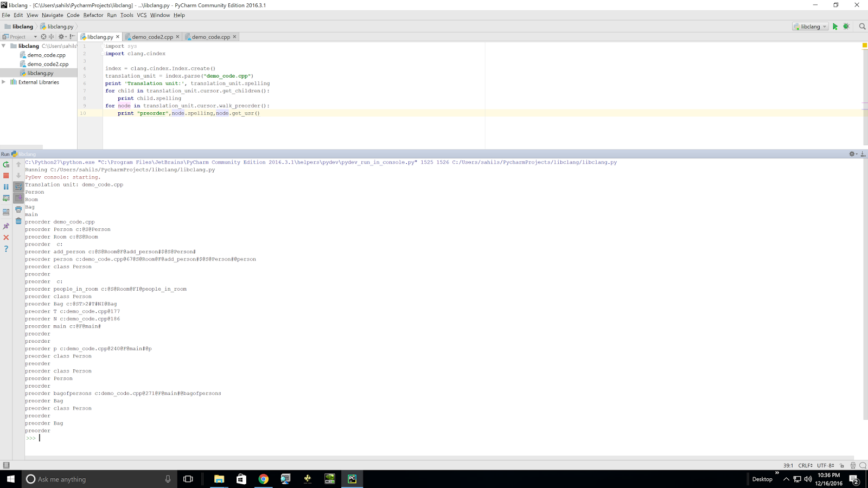Viewport: 868px width, 488px height.
Task: Open Run panel help question mark
Action: tap(6, 249)
